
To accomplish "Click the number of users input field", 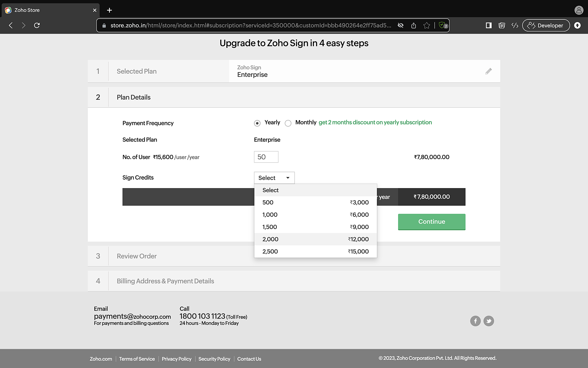I will pos(266,157).
